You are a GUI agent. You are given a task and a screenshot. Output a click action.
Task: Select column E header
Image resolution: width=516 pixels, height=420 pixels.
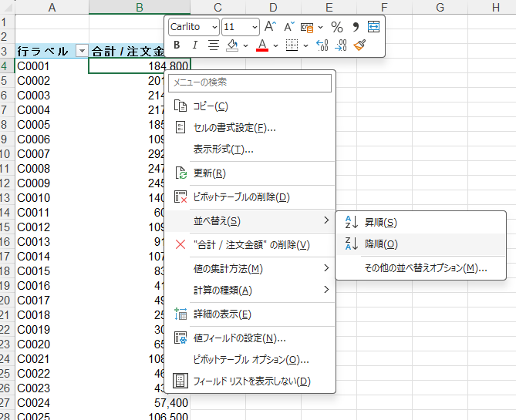[x=329, y=7]
